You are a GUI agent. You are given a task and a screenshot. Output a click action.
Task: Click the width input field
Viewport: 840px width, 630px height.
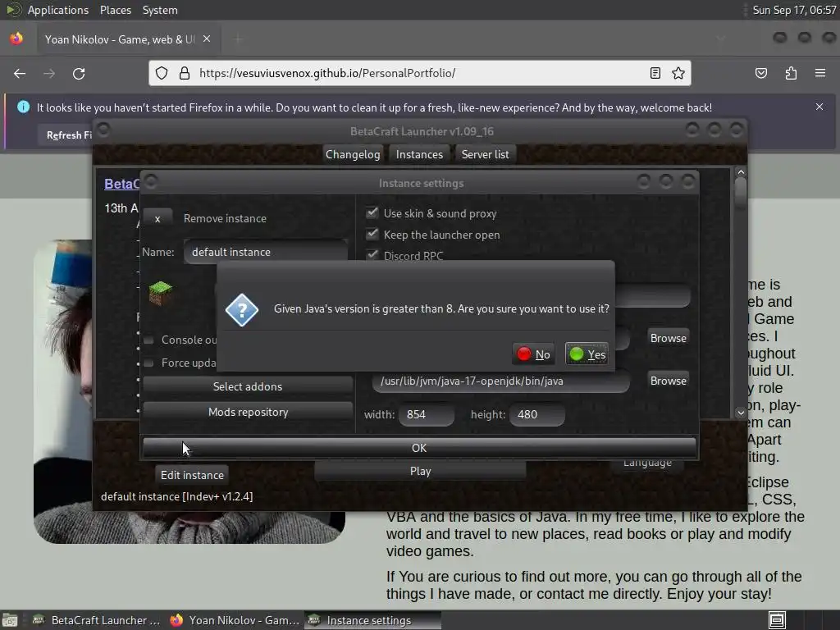427,414
